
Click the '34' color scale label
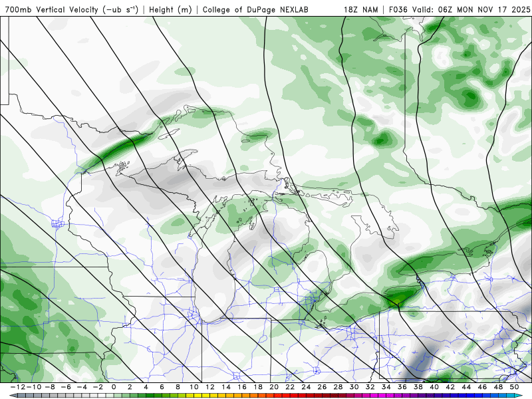click(x=386, y=387)
